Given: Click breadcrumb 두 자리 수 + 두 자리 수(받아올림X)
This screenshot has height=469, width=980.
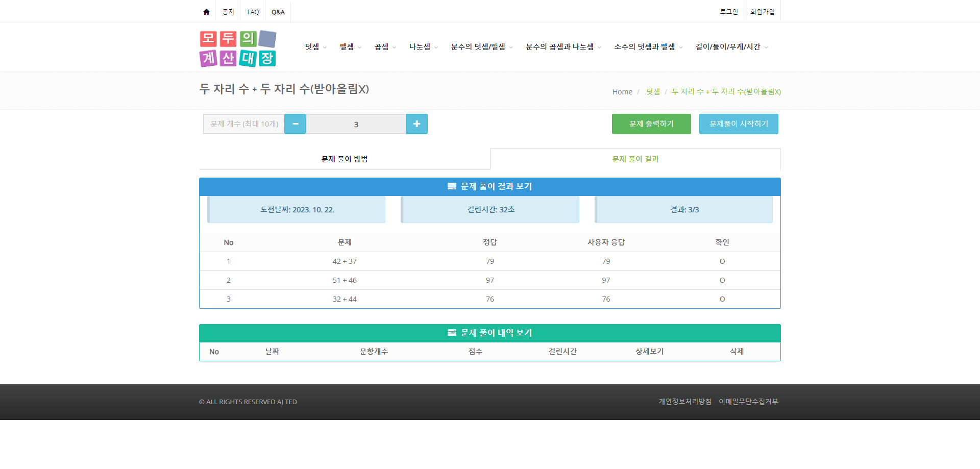Looking at the screenshot, I should (726, 92).
